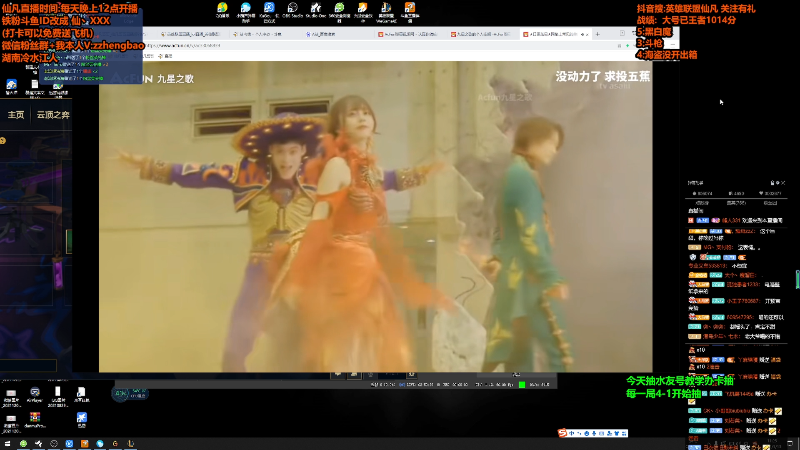Open the blue globe browser icon in the taskbar
The width and height of the screenshot is (800, 450).
point(100,444)
